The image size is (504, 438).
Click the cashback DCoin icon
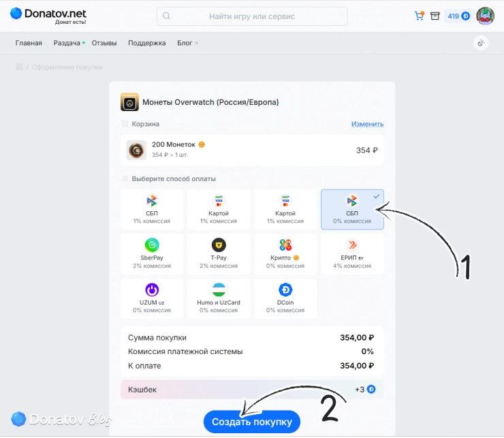pos(371,390)
